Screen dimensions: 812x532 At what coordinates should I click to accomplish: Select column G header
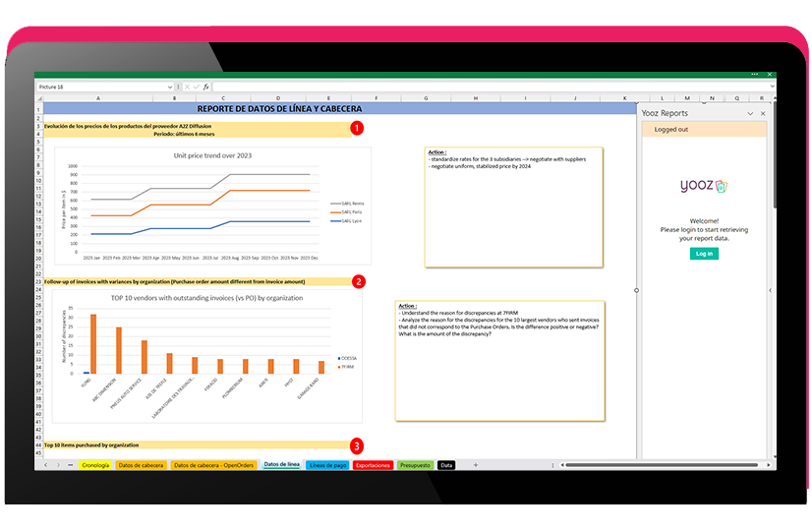point(426,98)
